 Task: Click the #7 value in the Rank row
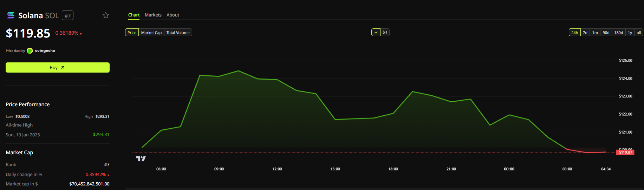coord(107,165)
